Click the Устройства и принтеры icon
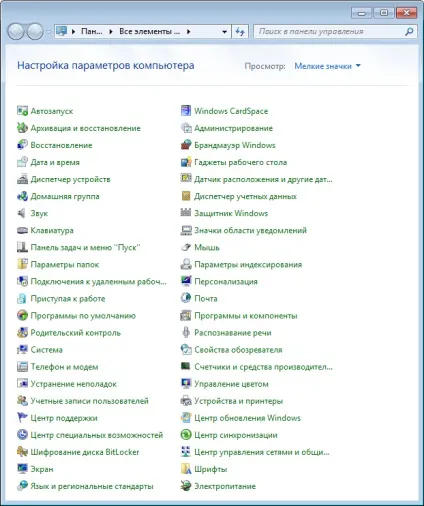 click(x=186, y=401)
